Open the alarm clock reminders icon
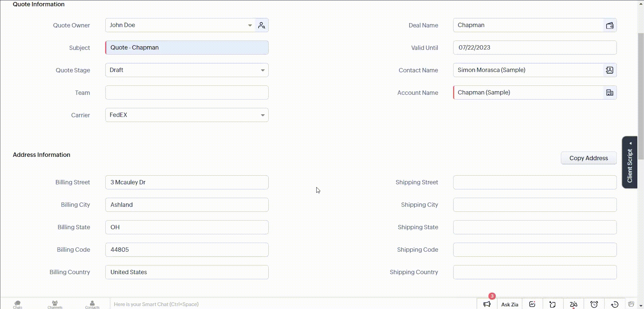 pyautogui.click(x=594, y=304)
